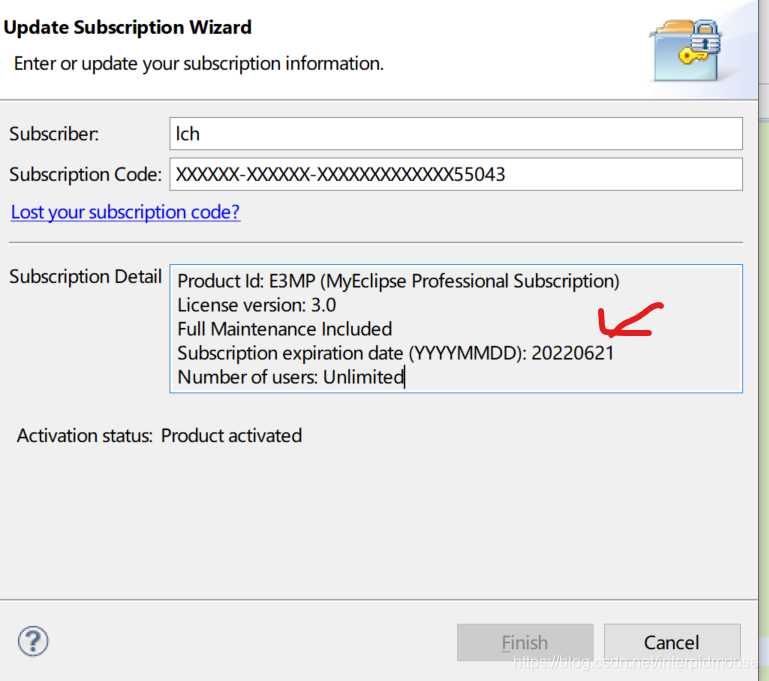Viewport: 769px width, 681px height.
Task: Click the expiration date value 20220621
Action: pyautogui.click(x=572, y=353)
